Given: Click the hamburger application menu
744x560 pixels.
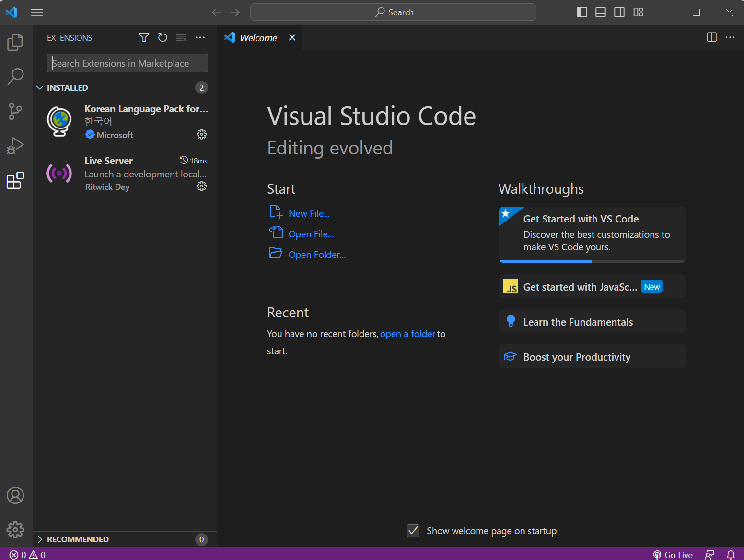Looking at the screenshot, I should coord(37,12).
